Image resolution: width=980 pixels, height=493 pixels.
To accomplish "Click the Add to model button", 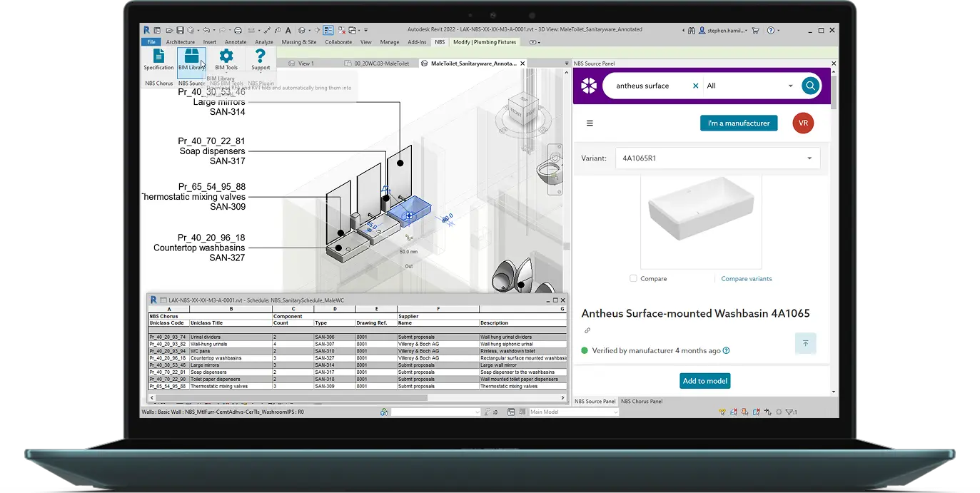I will (704, 380).
